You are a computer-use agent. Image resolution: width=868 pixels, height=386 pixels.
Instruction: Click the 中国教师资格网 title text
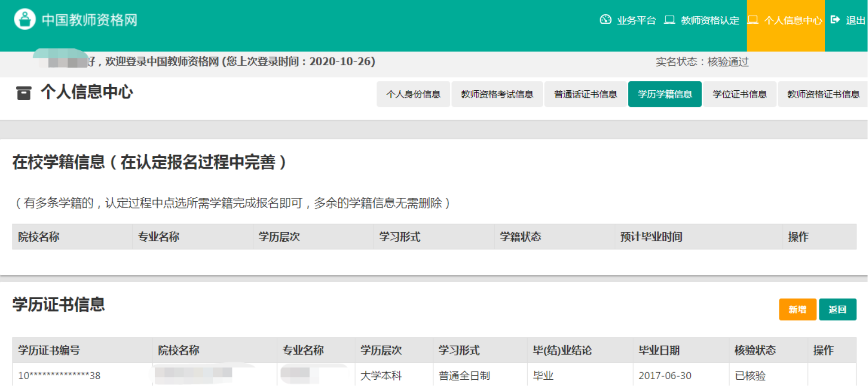(x=89, y=20)
